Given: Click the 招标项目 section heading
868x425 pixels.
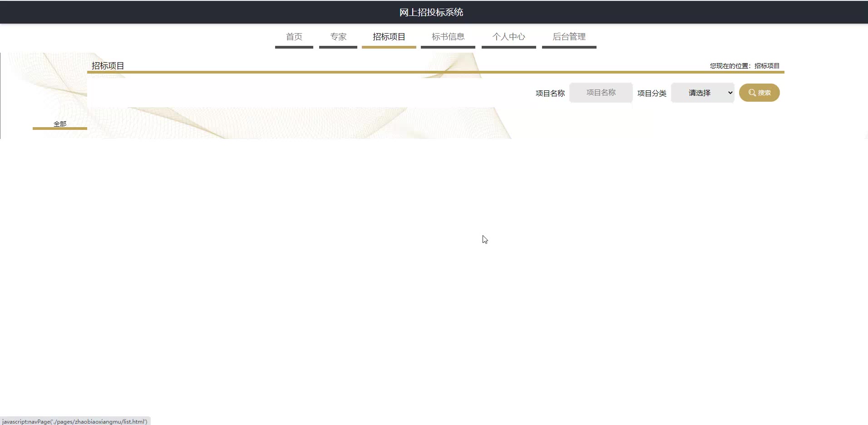Looking at the screenshot, I should click(108, 66).
